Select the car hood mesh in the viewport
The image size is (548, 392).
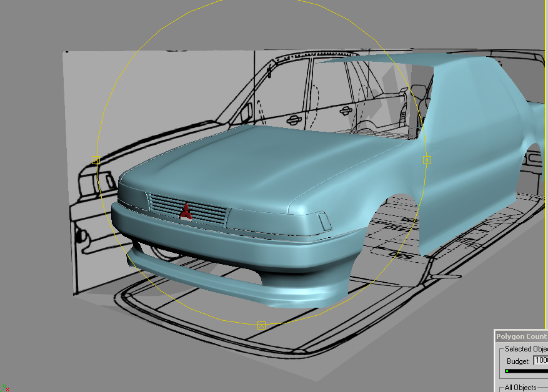(259, 164)
